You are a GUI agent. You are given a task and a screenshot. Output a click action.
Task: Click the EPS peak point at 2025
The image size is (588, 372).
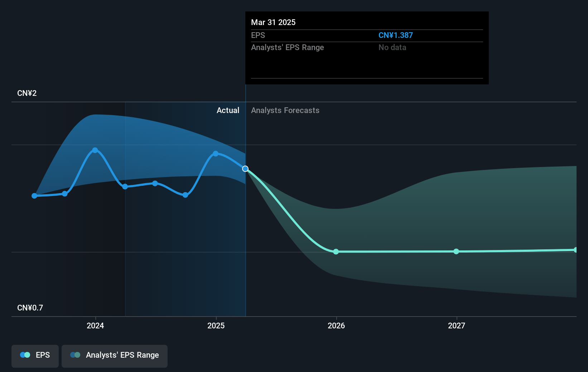216,153
